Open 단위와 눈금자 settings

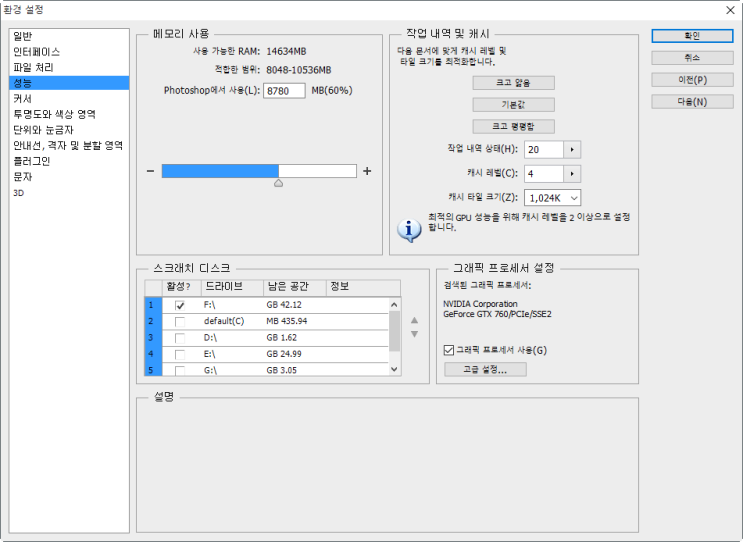pos(69,130)
